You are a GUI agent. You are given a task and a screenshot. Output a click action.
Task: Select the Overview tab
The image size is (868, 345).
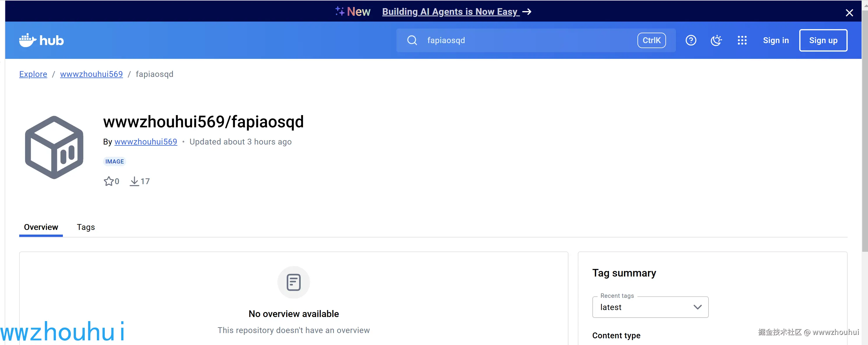[41, 227]
